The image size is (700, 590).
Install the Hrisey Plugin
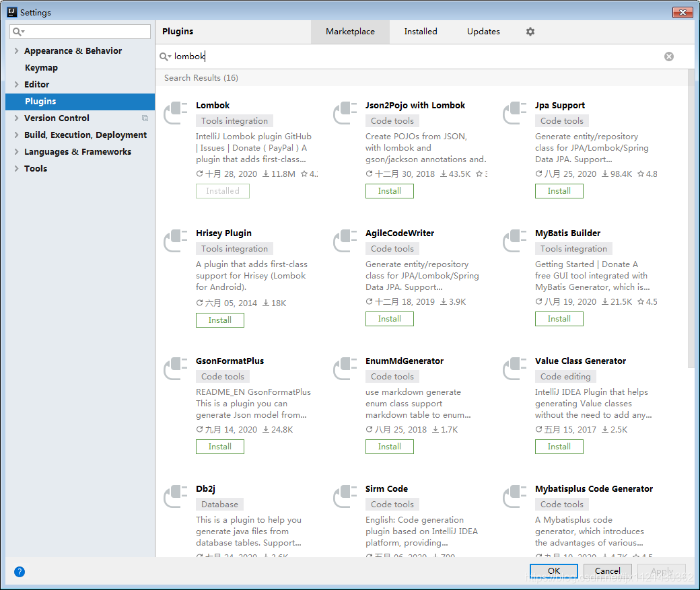[x=219, y=320]
